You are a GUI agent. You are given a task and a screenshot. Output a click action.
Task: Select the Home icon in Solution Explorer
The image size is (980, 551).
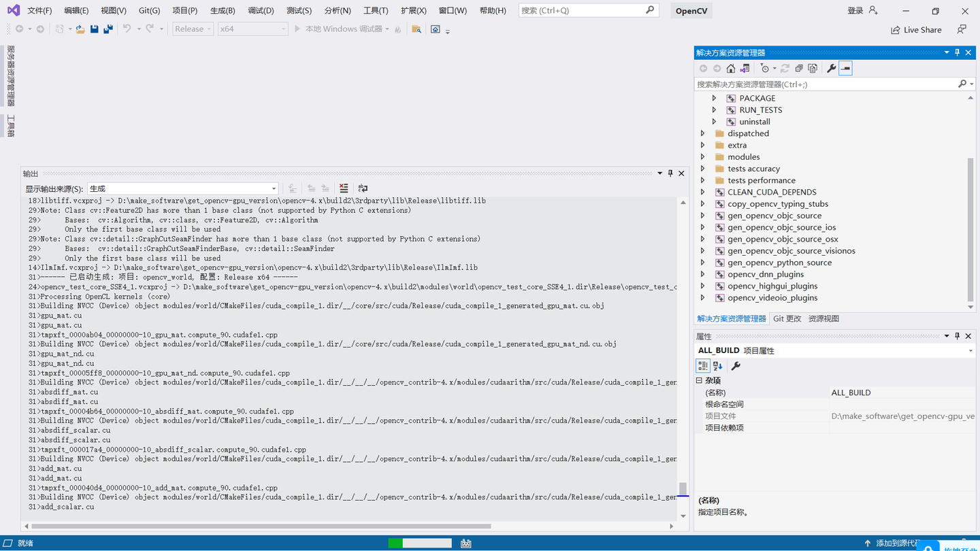coord(730,68)
